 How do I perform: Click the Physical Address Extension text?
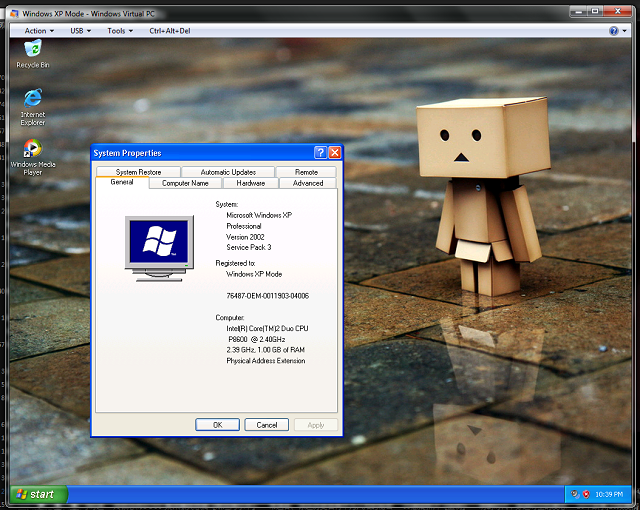pos(266,361)
